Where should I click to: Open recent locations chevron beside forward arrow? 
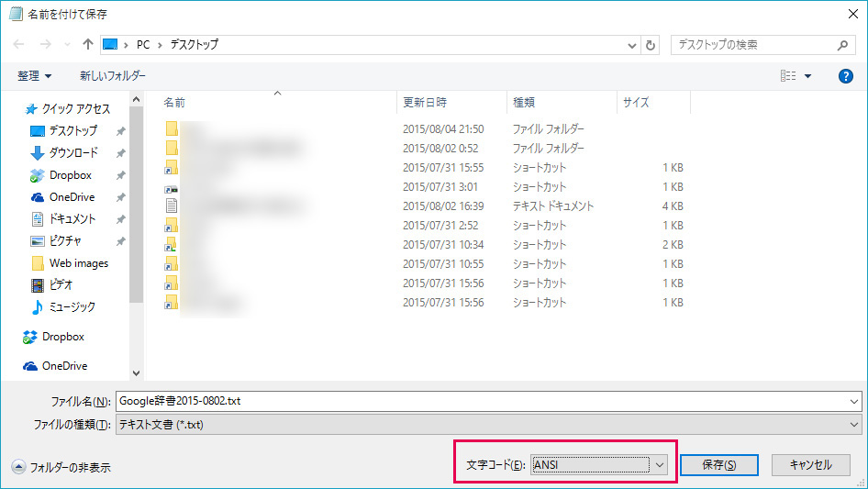point(67,45)
